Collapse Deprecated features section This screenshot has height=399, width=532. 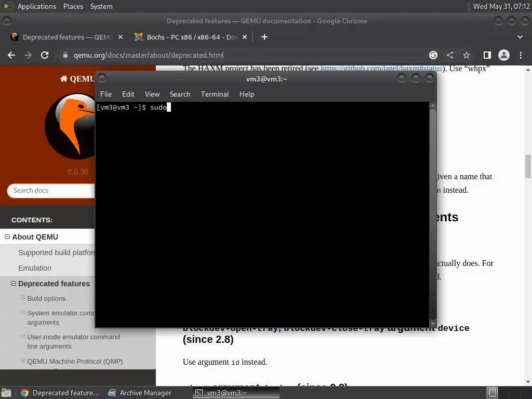pyautogui.click(x=13, y=283)
